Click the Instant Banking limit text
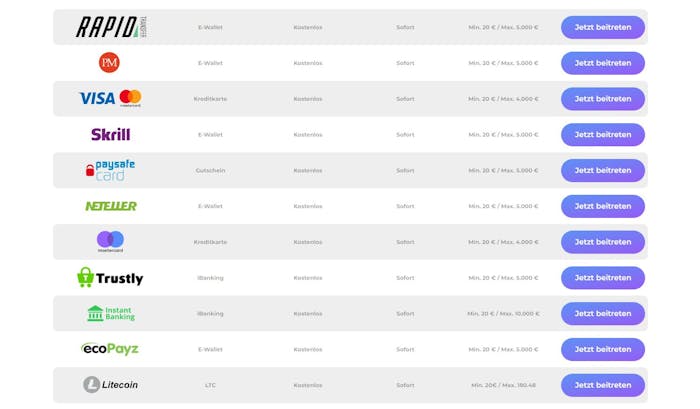Image resolution: width=700 pixels, height=409 pixels. pos(503,313)
